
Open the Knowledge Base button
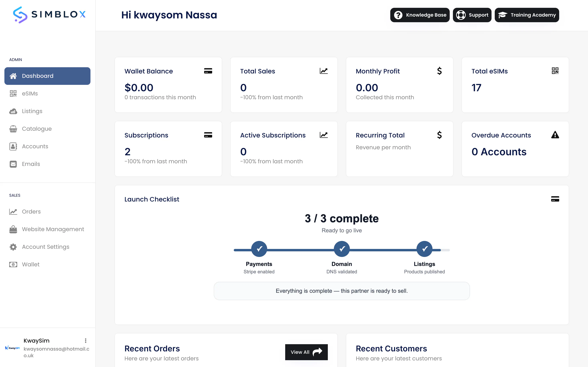(420, 15)
